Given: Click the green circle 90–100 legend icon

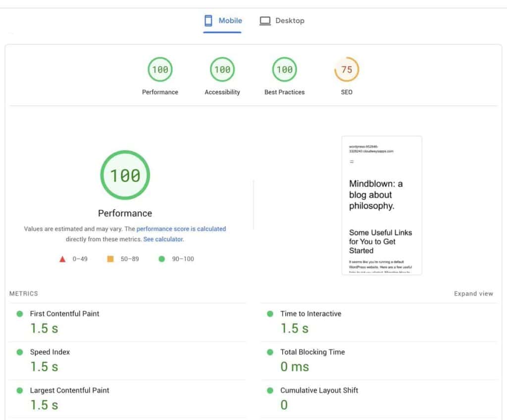Looking at the screenshot, I should 161,259.
